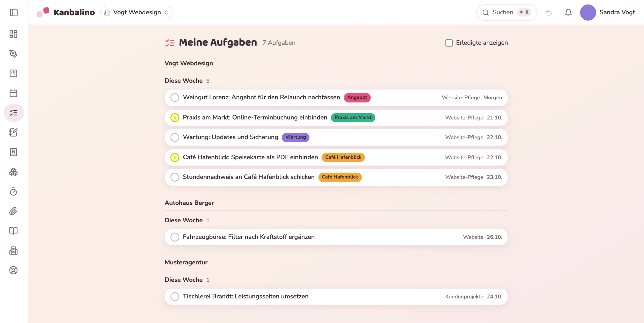The image size is (644, 323).
Task: Toggle status circle for Praxis am Markt task
Action: [x=175, y=117]
